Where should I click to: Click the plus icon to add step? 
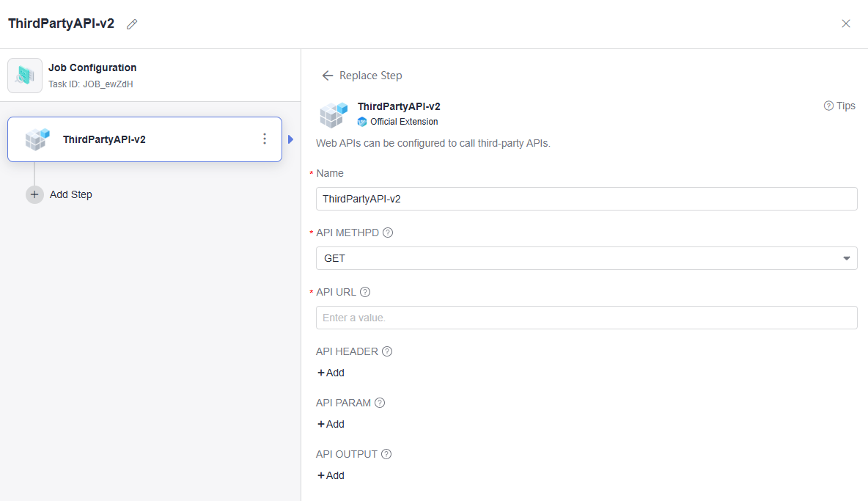click(34, 194)
